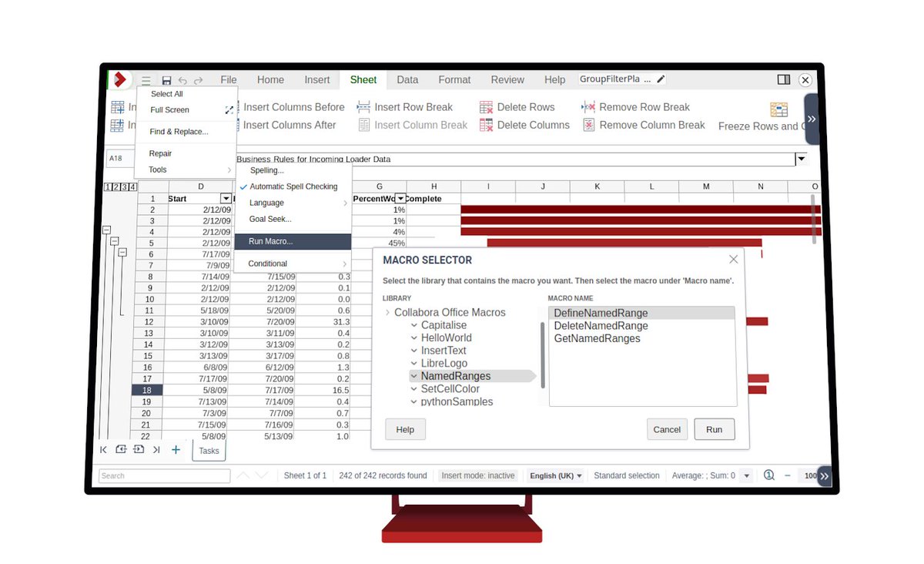The width and height of the screenshot is (924, 564).
Task: Open the hamburger menu icon
Action: click(x=146, y=80)
